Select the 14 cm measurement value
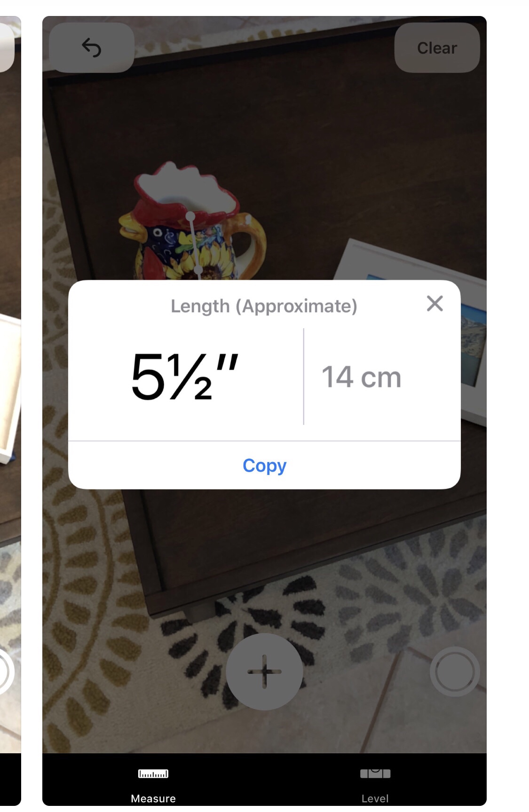The height and width of the screenshot is (812, 529). tap(361, 377)
